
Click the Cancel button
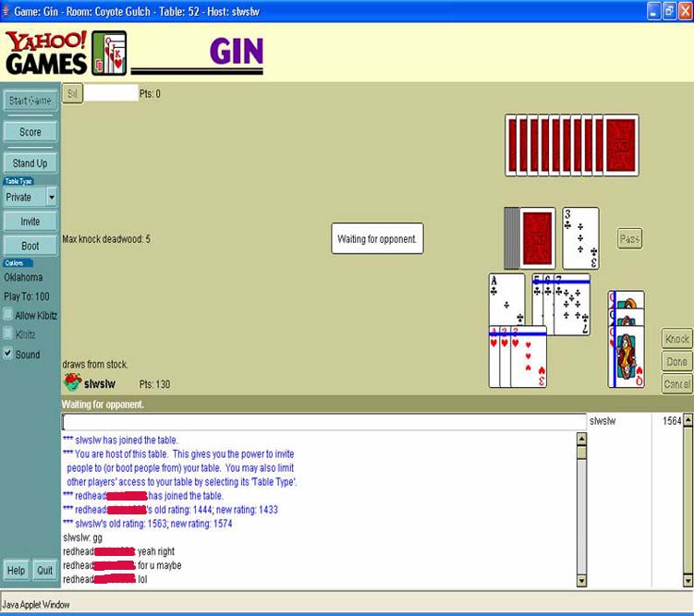point(676,384)
